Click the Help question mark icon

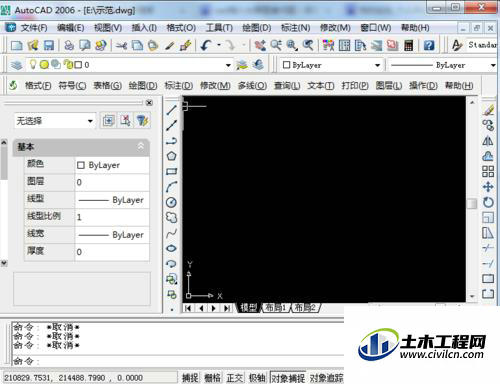[x=429, y=45]
